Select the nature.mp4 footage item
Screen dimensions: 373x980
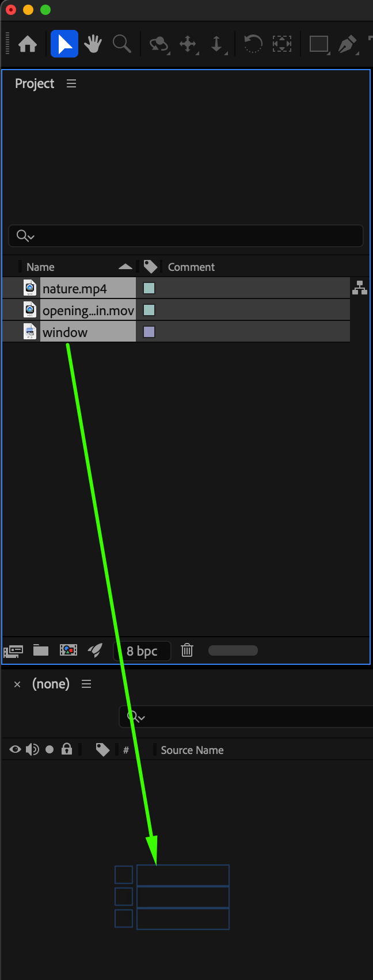pyautogui.click(x=75, y=288)
